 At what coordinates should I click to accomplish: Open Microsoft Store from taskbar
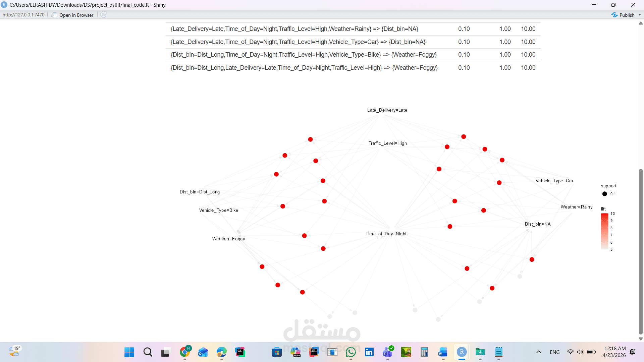point(277,352)
